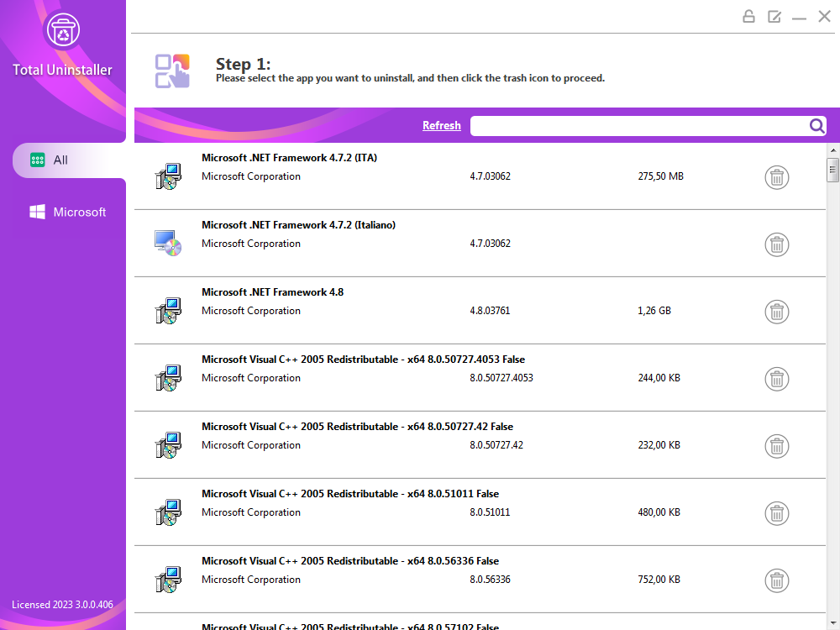The image size is (840, 630).
Task: Select installer icon of Visual C++ 8.0.56336
Action: coord(168,580)
